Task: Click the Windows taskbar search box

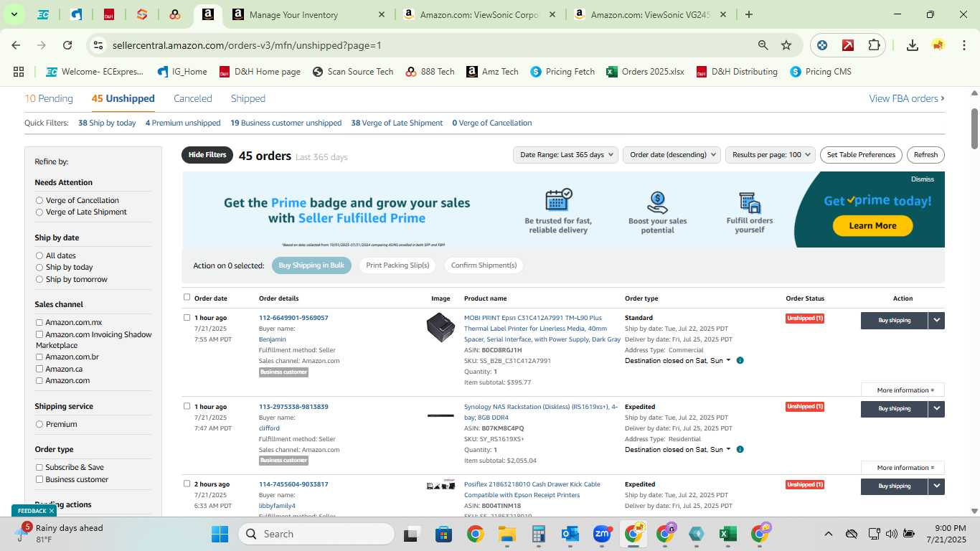Action: click(316, 534)
